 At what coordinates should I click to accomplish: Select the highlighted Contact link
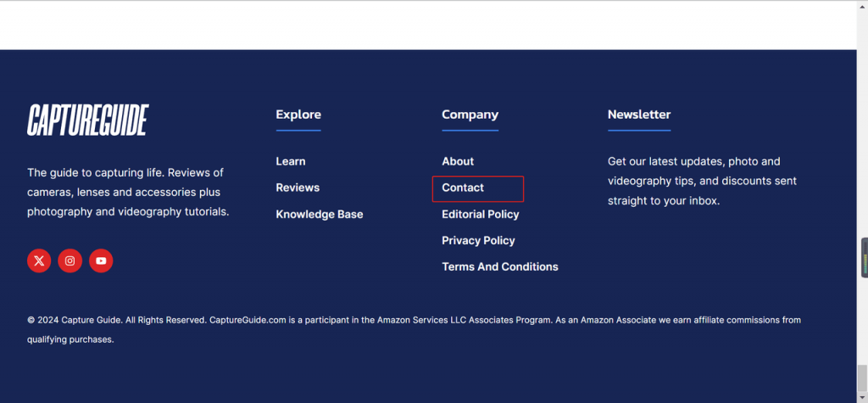[x=463, y=188]
